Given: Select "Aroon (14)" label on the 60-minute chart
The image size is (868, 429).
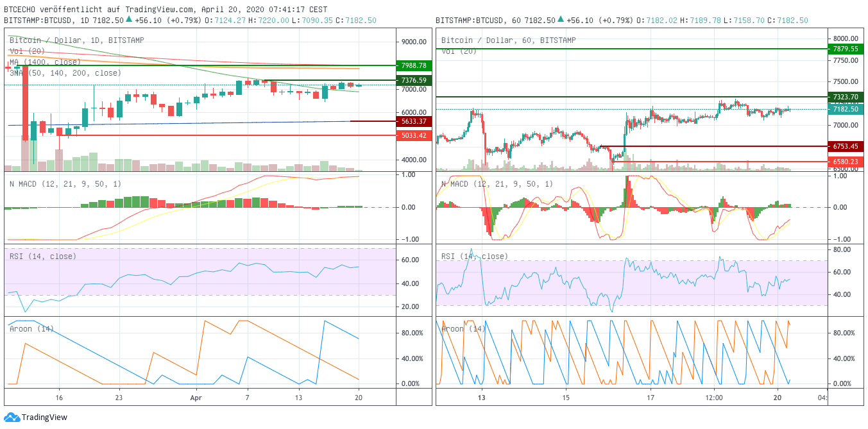Looking at the screenshot, I should [464, 329].
